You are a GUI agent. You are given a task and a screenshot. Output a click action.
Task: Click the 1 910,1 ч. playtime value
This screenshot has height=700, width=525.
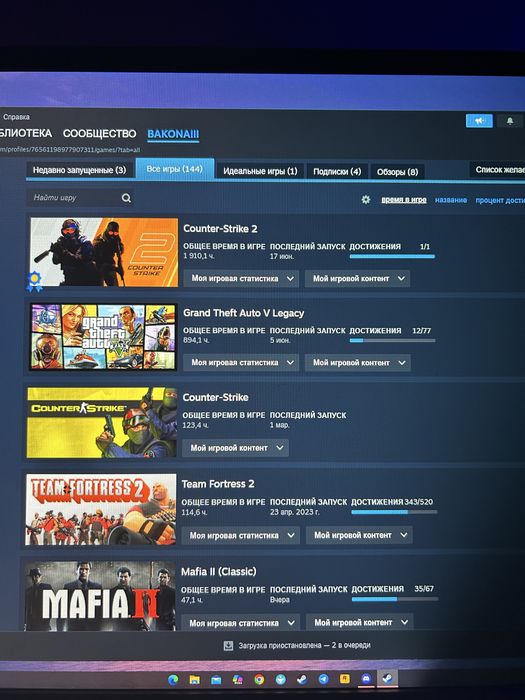point(199,256)
